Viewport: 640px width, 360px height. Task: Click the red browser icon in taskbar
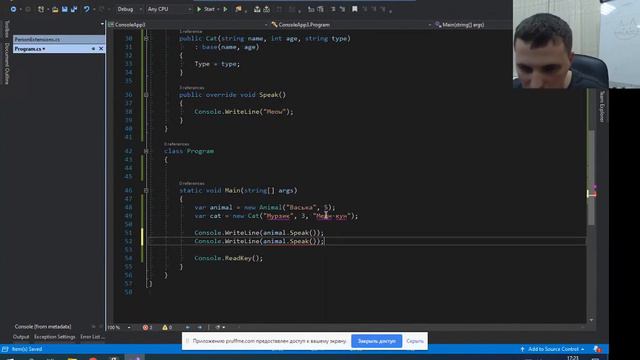pos(93,358)
